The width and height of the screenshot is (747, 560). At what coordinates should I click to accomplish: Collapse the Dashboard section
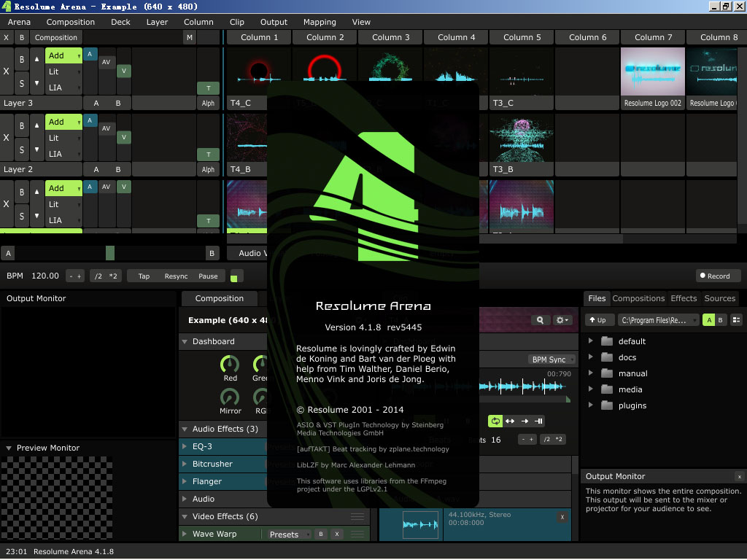tap(185, 341)
